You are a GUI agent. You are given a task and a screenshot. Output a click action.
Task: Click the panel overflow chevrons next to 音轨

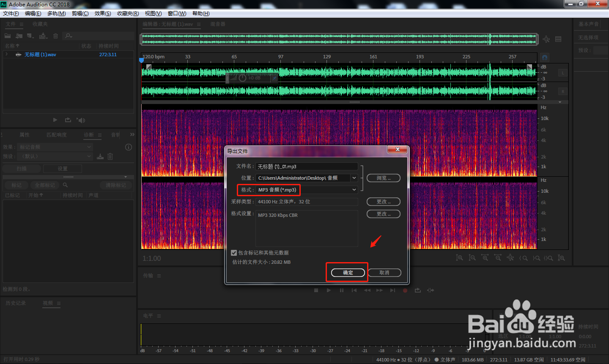[x=132, y=134]
